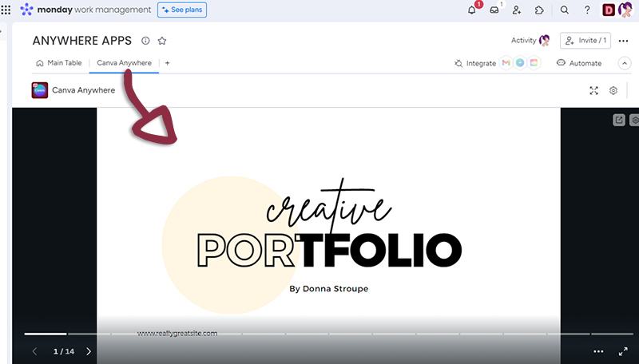Add a new view with plus tab
The height and width of the screenshot is (364, 639).
(167, 63)
